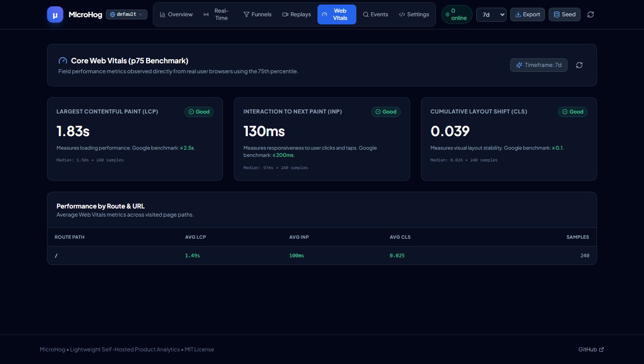The height and width of the screenshot is (364, 644).
Task: Click the gauge icon beside Core Web Vitals
Action: 63,61
